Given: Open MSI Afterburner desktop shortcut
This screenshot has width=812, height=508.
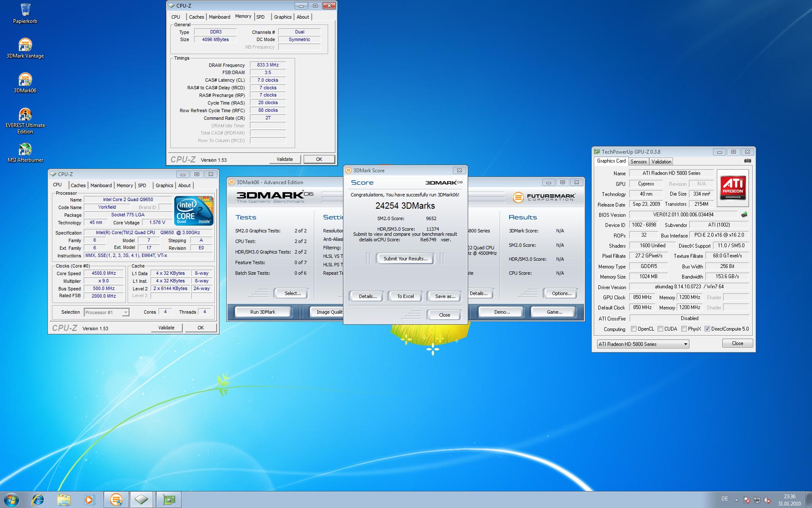Looking at the screenshot, I should tap(25, 152).
